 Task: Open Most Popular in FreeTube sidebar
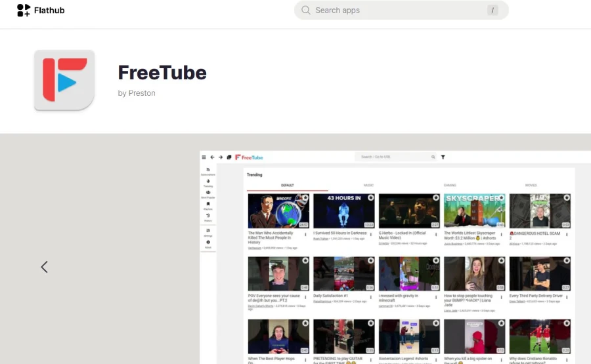pos(208,194)
